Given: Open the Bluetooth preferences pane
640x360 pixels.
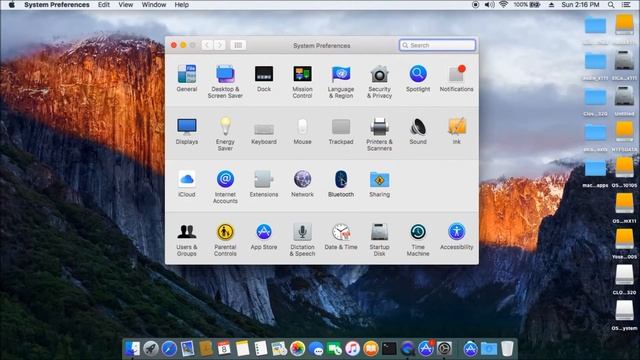Looking at the screenshot, I should click(x=341, y=184).
